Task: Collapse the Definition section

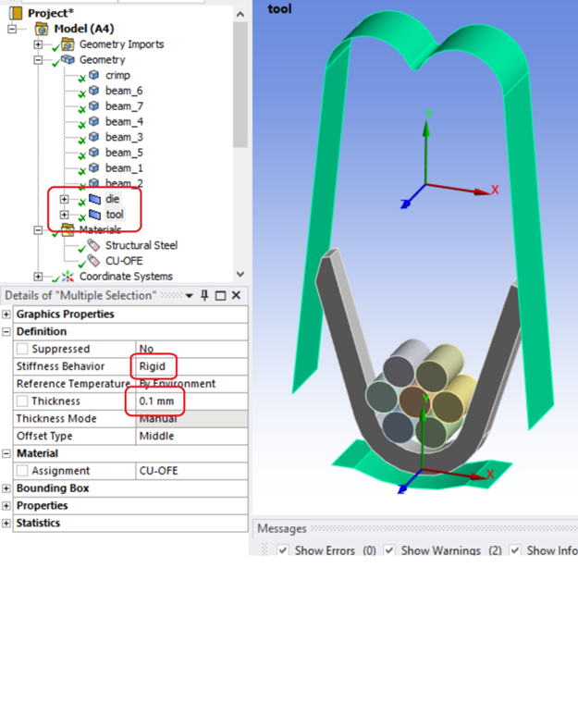Action: click(x=6, y=331)
